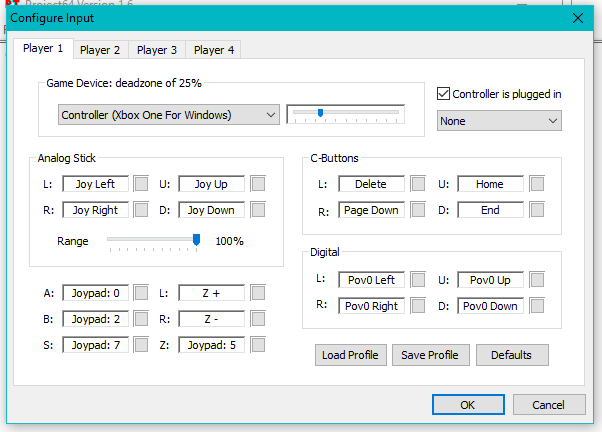This screenshot has height=432, width=602.
Task: Click the square button beside the Home mapping
Action: coord(537,184)
